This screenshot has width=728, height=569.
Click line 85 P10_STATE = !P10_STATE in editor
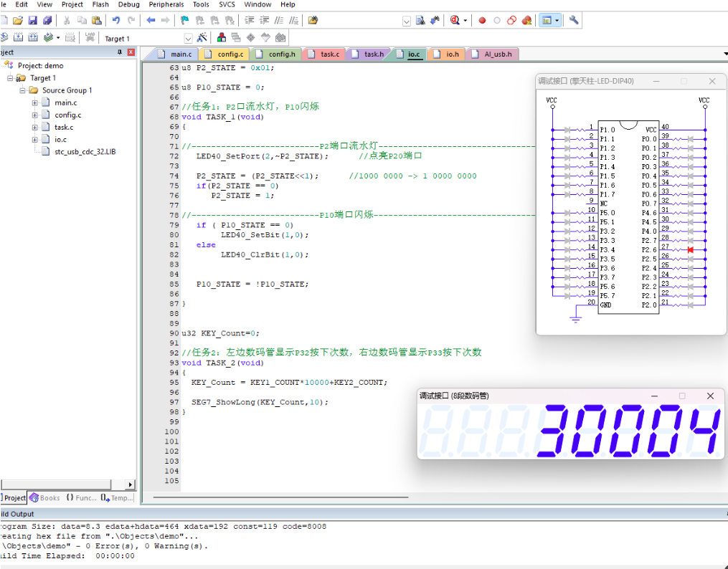(x=252, y=284)
